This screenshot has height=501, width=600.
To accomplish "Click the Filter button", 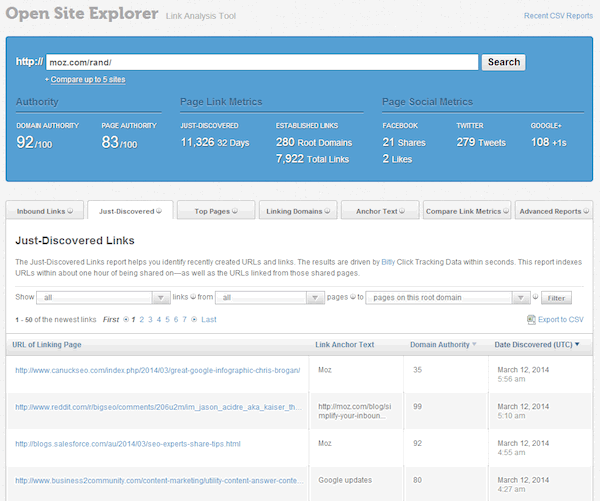I will coord(556,298).
